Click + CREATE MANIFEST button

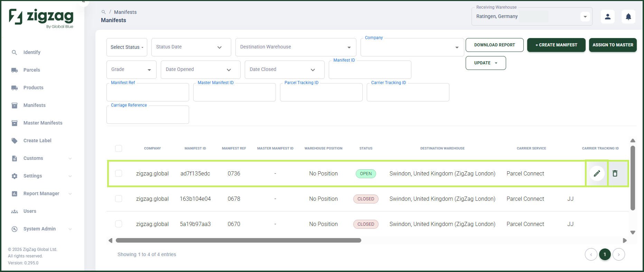[x=556, y=45]
